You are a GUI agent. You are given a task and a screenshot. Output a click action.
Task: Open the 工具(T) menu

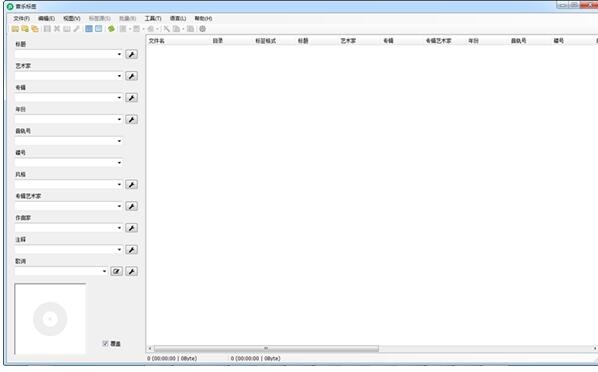(153, 18)
